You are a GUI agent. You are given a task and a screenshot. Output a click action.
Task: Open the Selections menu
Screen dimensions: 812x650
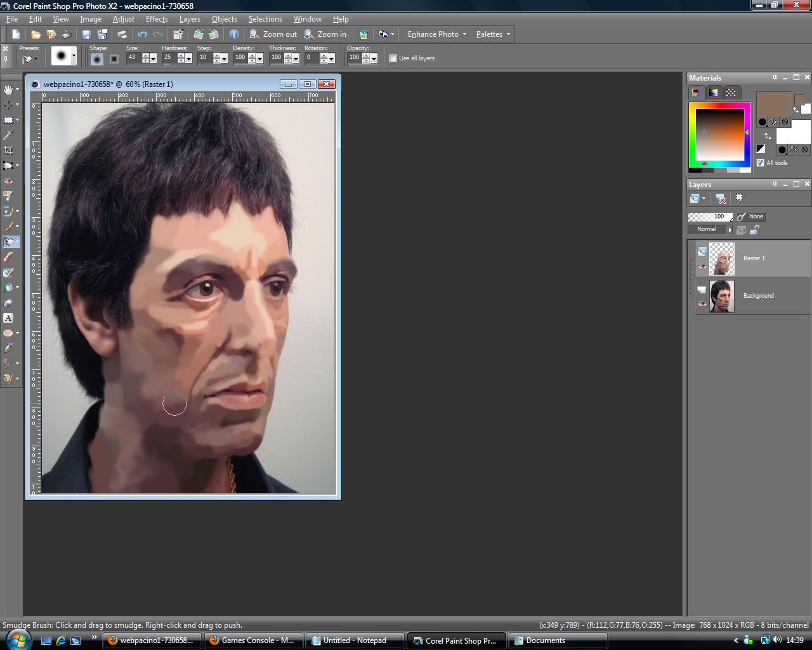(265, 19)
